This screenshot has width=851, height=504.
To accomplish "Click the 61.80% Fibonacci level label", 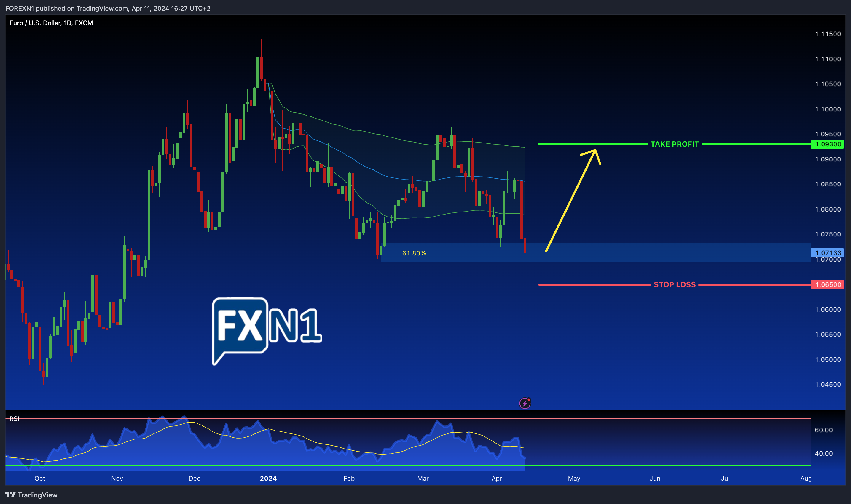I will (x=414, y=253).
